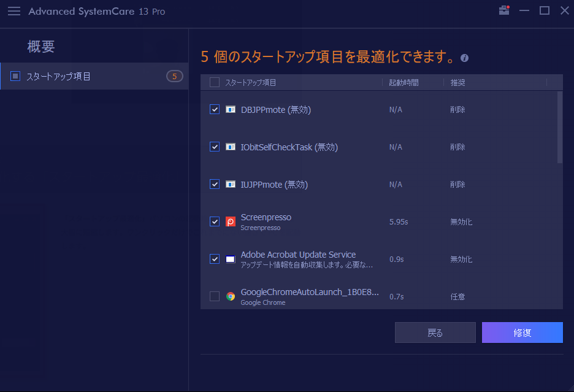
Task: Click the IObitSelfCheckTask program icon
Action: [230, 147]
